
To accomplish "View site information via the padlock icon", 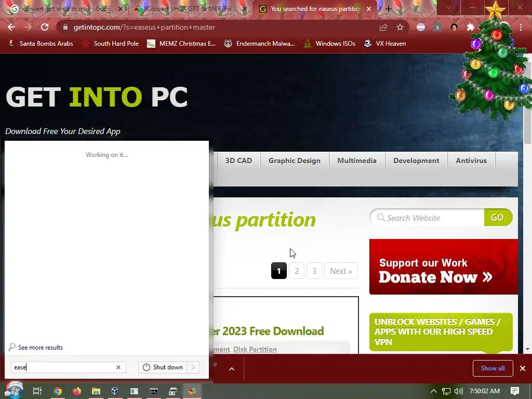I will pos(65,27).
